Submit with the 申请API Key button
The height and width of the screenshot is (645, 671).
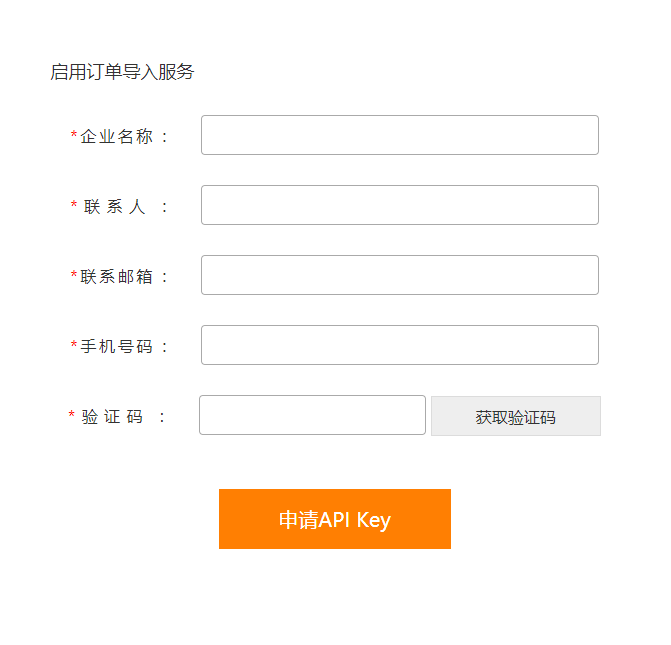(335, 519)
